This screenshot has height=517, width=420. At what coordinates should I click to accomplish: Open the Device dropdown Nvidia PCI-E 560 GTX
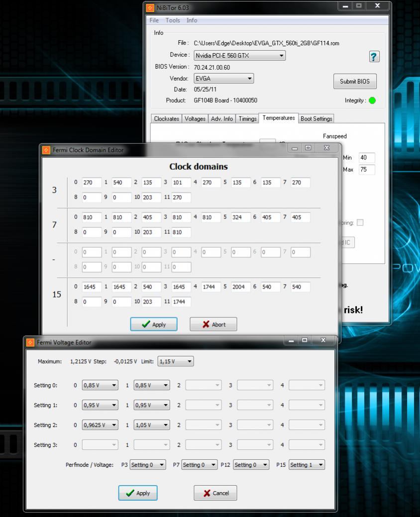(x=240, y=55)
